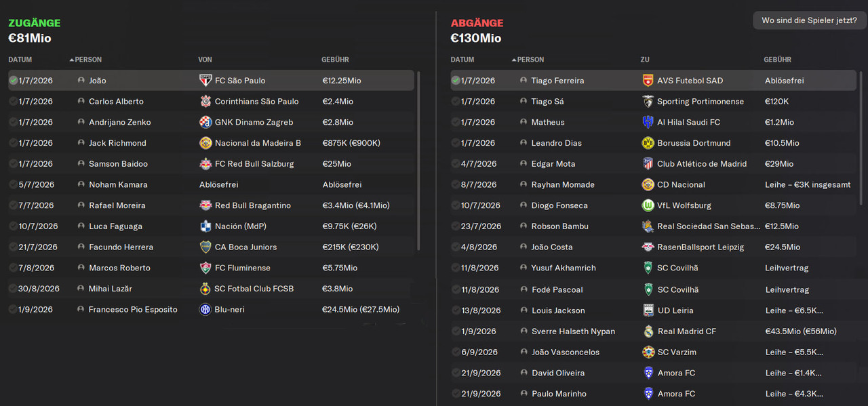The image size is (868, 406).
Task: Click the RasenBallsport Leipzig badge
Action: tap(648, 247)
